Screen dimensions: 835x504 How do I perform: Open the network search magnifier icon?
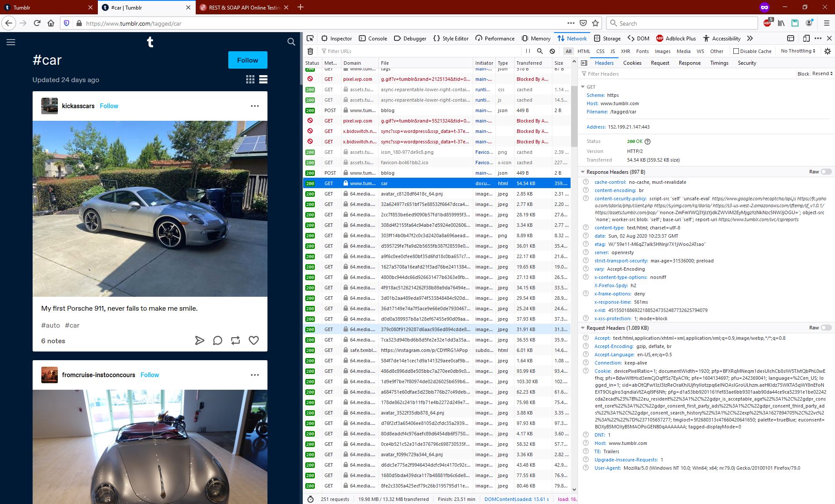click(540, 51)
